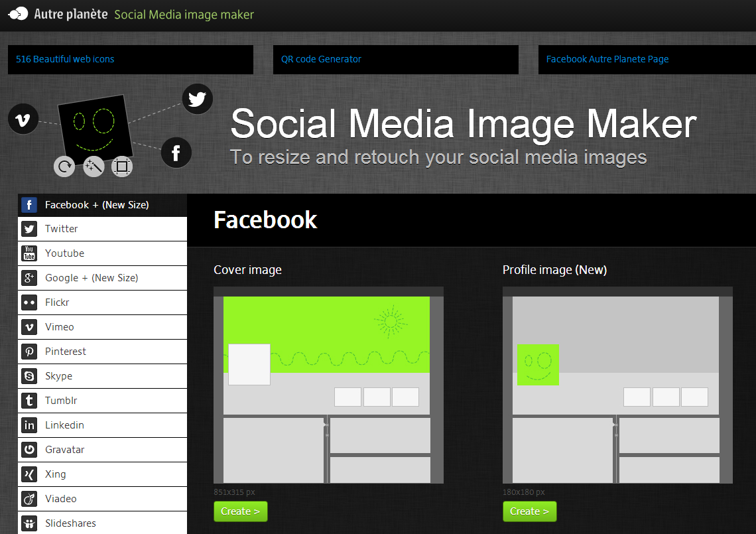Select Google + (New Size) menu entry

[102, 278]
